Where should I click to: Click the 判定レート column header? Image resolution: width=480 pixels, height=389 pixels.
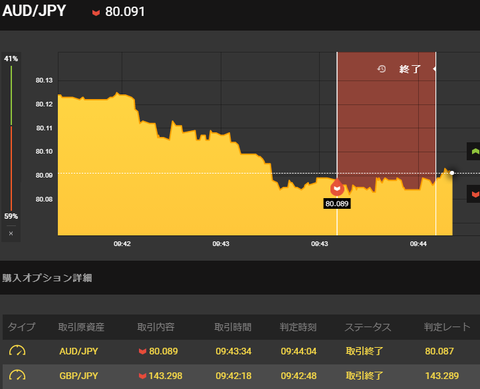pos(447,327)
